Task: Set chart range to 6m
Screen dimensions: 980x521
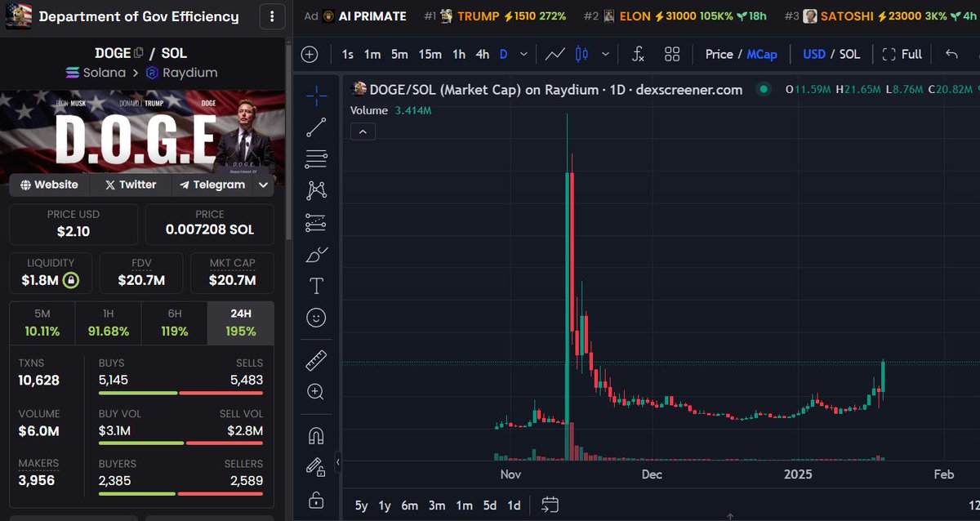Action: (x=410, y=505)
